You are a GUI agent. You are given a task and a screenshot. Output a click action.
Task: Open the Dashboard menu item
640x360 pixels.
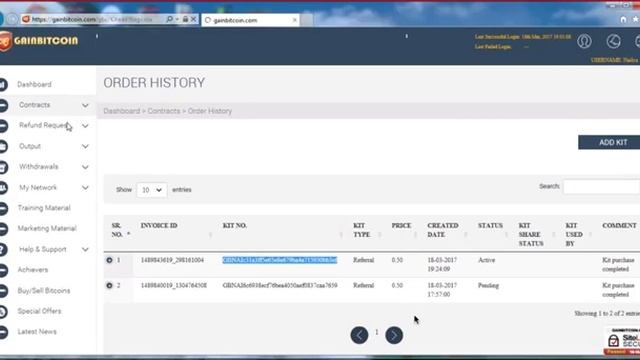[34, 84]
